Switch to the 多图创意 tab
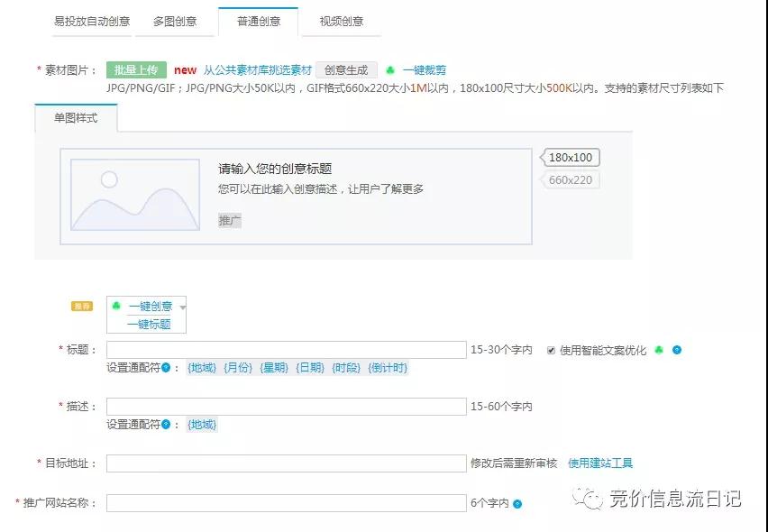The height and width of the screenshot is (532, 768). pyautogui.click(x=174, y=21)
